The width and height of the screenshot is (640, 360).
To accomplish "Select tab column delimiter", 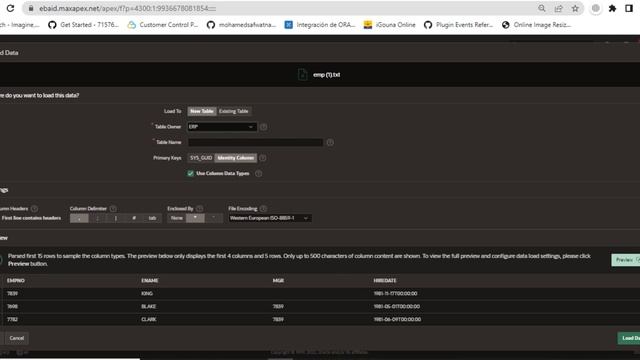I will tap(152, 218).
